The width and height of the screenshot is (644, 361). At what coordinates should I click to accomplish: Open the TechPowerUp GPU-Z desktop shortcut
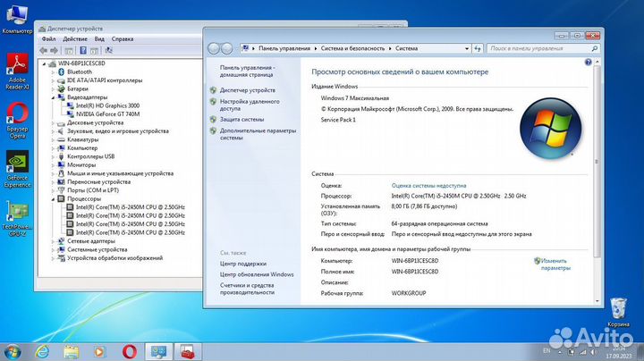pos(17,218)
